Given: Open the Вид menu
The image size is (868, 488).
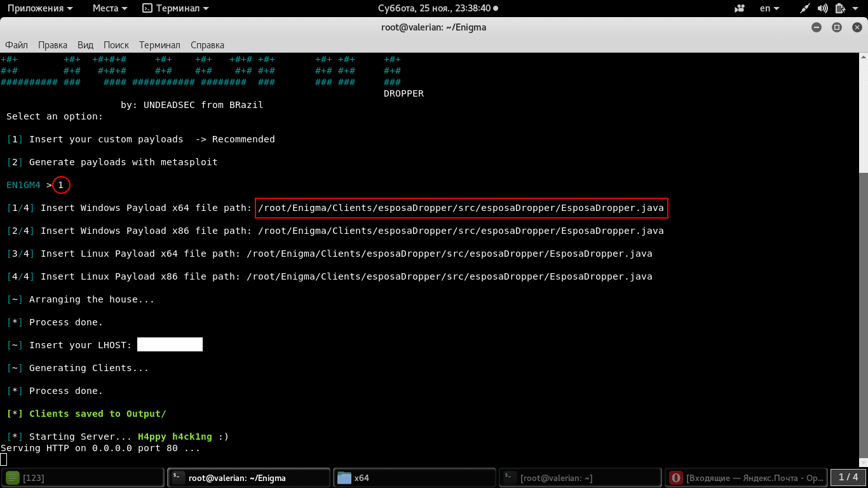Looking at the screenshot, I should tap(85, 45).
